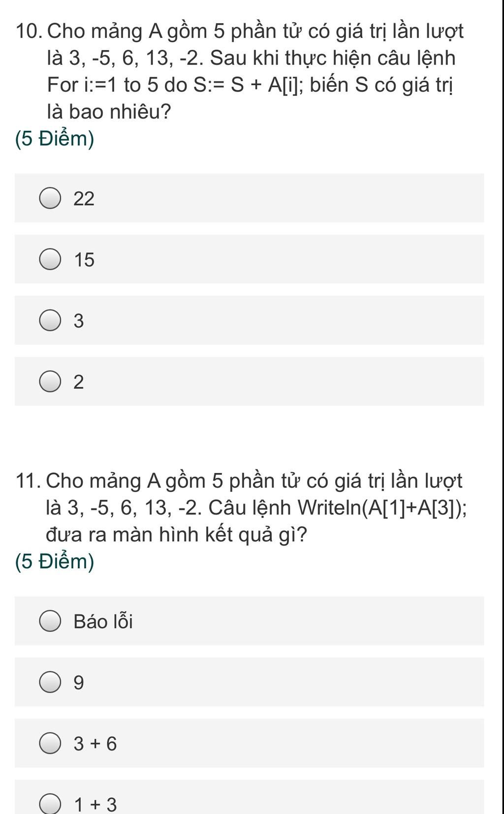Select the 'Báo lỗi' radio option

(50, 621)
